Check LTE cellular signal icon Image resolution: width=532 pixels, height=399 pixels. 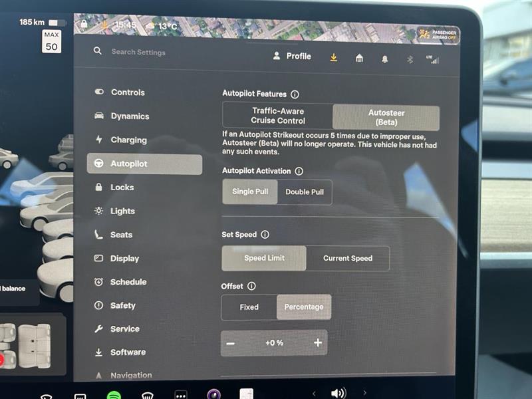click(x=433, y=59)
